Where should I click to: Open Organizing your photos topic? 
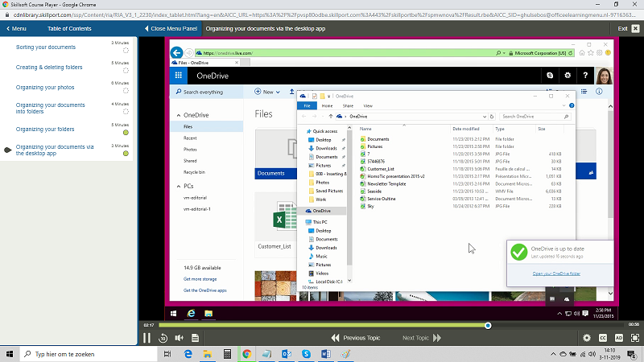point(45,88)
